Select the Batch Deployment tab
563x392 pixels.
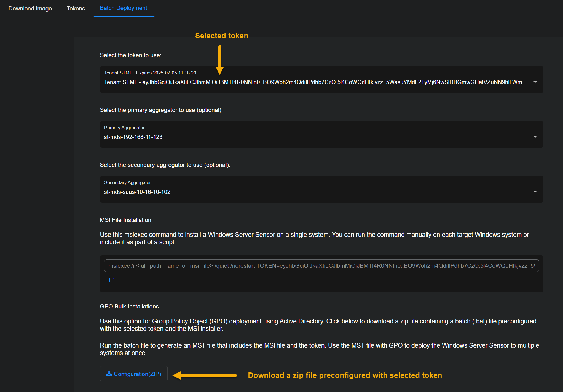[124, 8]
